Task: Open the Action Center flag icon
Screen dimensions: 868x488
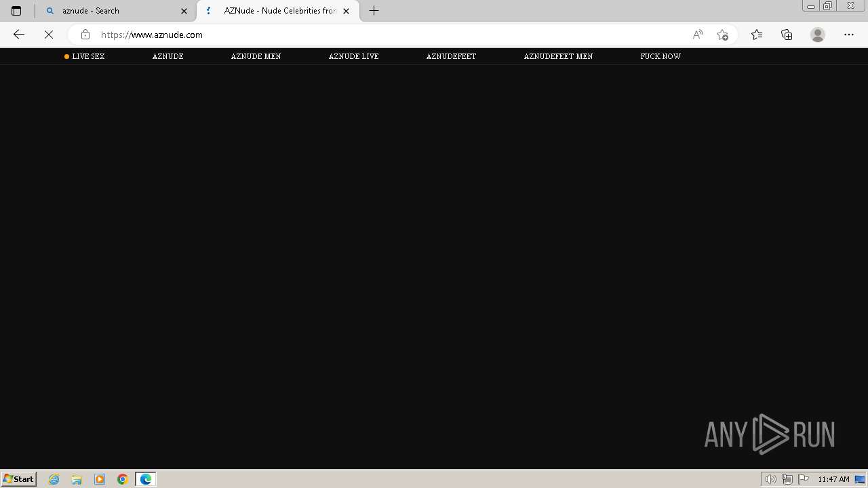Action: pyautogui.click(x=804, y=479)
